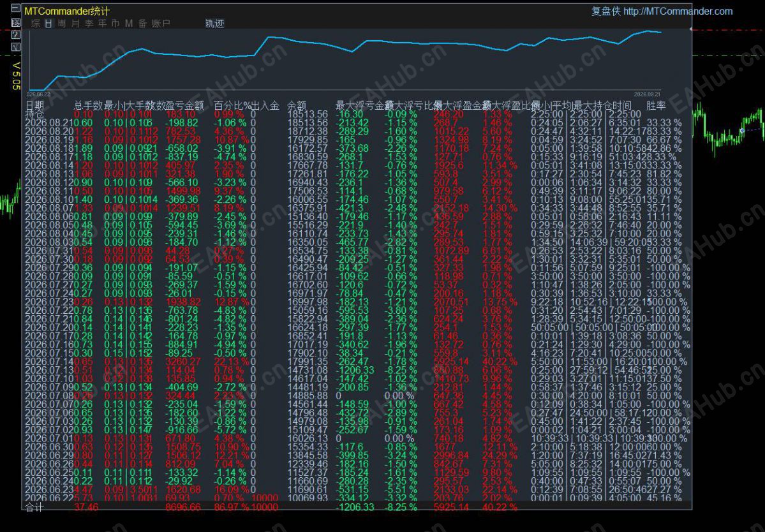
Task: Click the MTCommander统计 panel title
Action: point(67,11)
